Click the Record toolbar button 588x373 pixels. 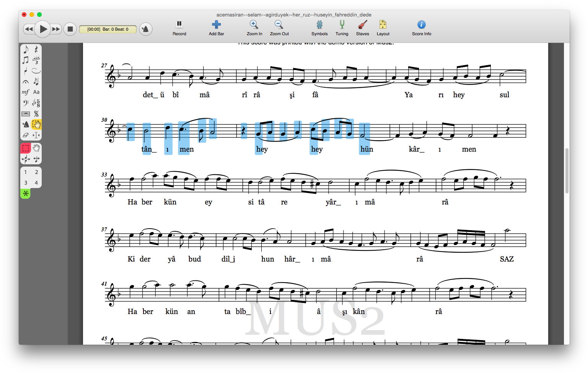(x=179, y=28)
